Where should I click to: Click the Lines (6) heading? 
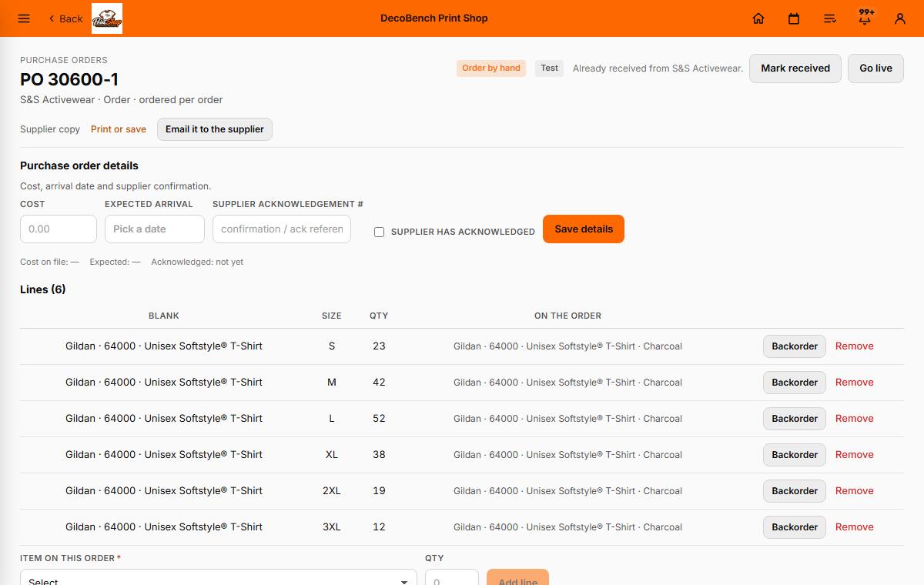click(x=43, y=289)
